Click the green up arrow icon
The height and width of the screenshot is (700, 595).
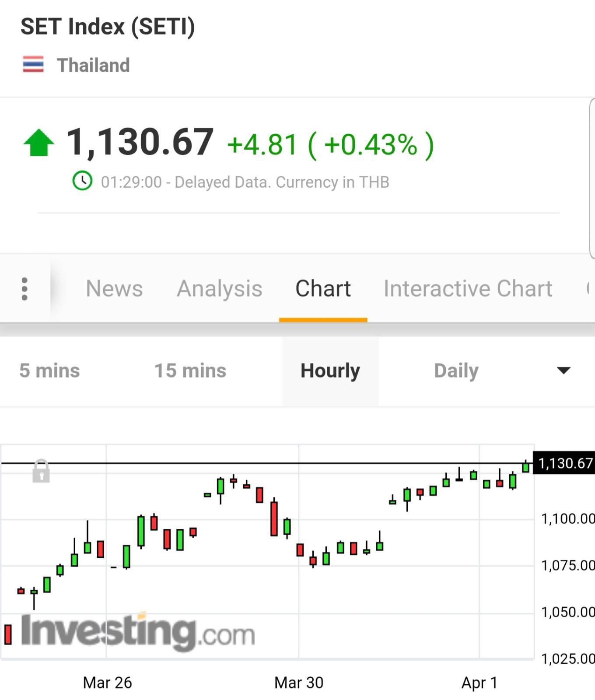[39, 143]
